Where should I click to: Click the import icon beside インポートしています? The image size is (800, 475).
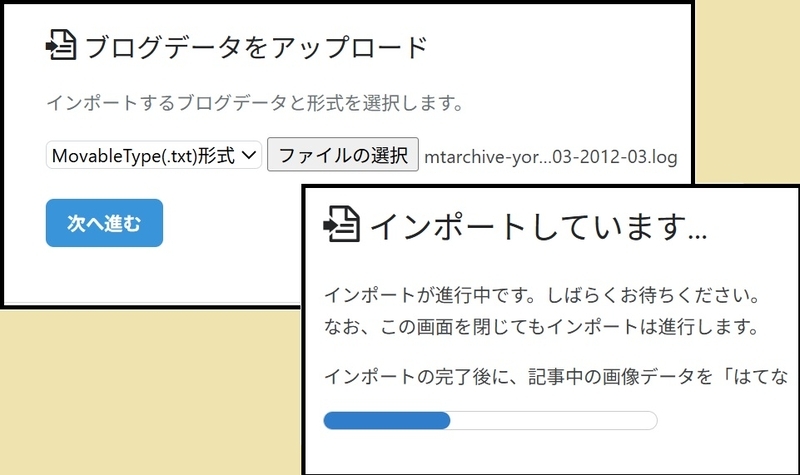click(x=341, y=223)
